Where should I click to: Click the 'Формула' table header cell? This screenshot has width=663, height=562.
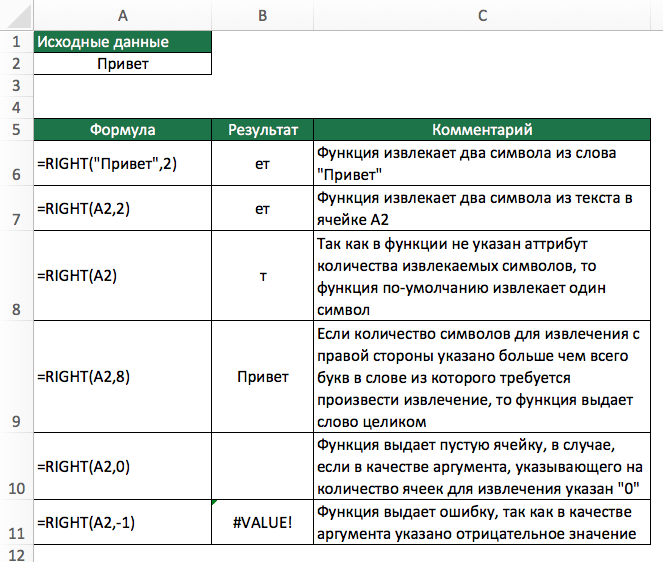[123, 129]
